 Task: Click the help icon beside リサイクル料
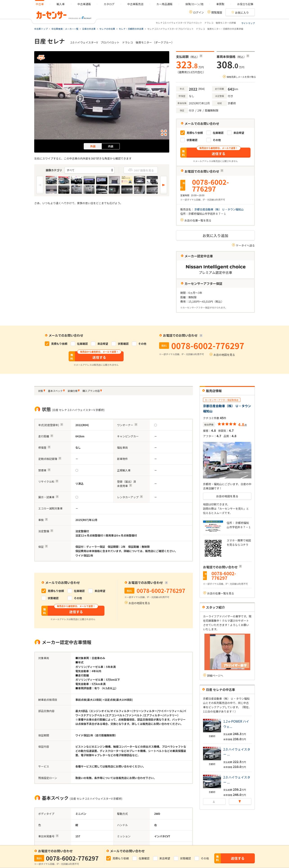57,481
